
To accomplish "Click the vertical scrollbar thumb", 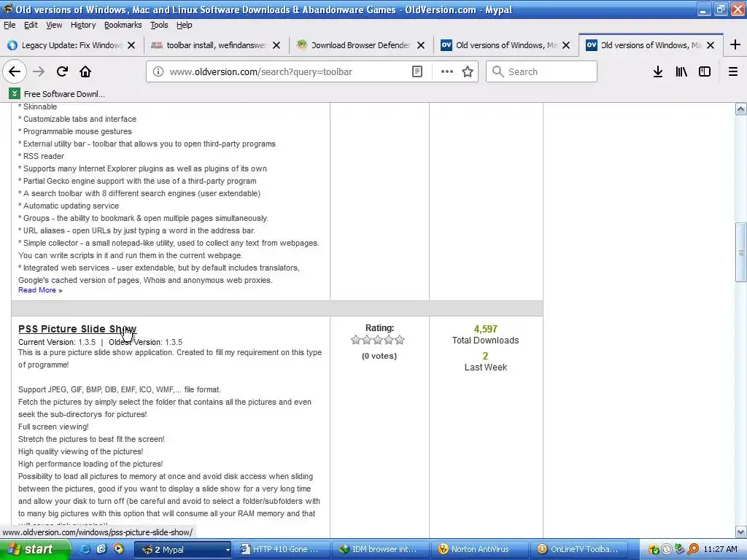I will [741, 252].
